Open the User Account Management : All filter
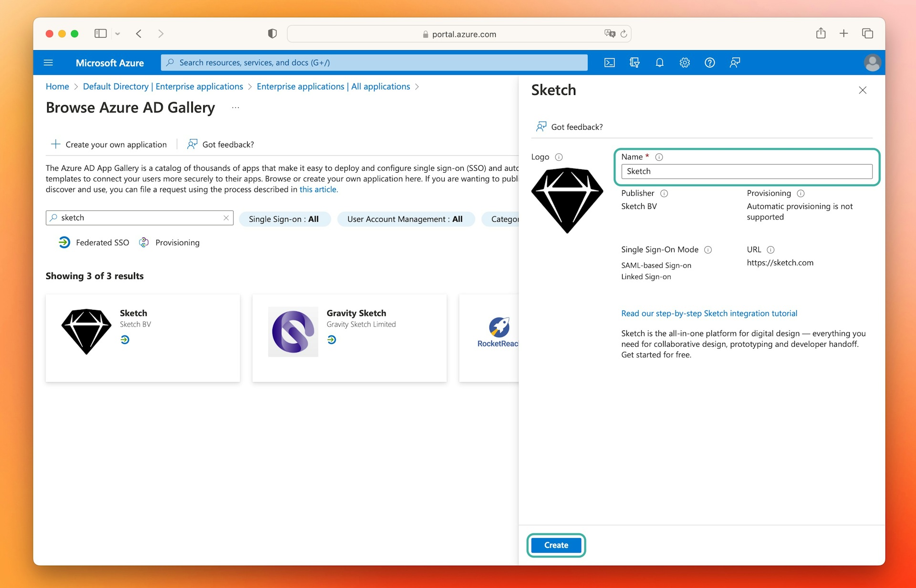Screen dimensions: 916x588 click(x=406, y=219)
